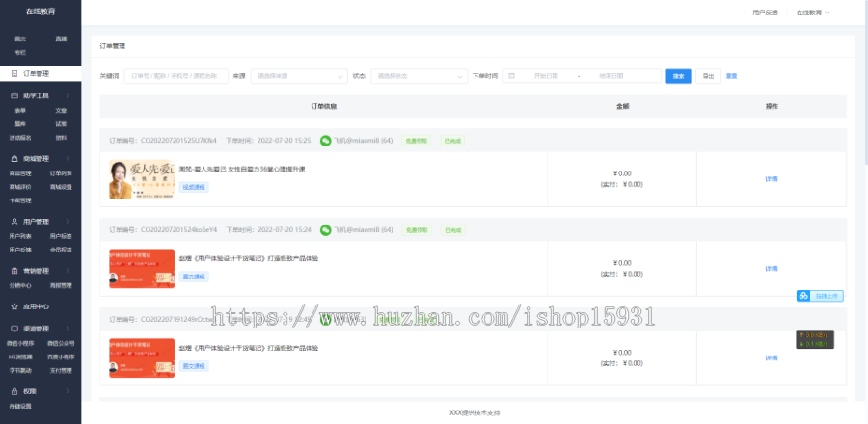Screen dimensions: 868x424
Task: Click the 视频课程 tag on the first order
Action: click(194, 187)
